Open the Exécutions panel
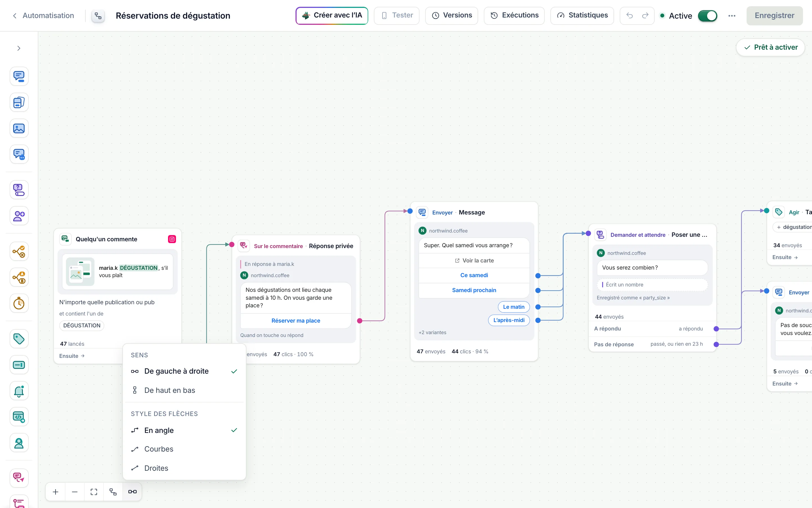 tap(514, 16)
